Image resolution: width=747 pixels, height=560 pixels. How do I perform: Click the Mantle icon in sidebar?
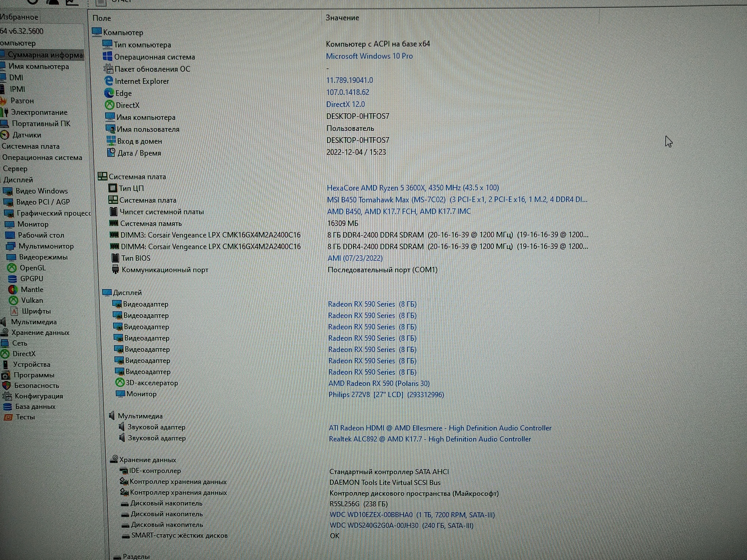click(13, 289)
